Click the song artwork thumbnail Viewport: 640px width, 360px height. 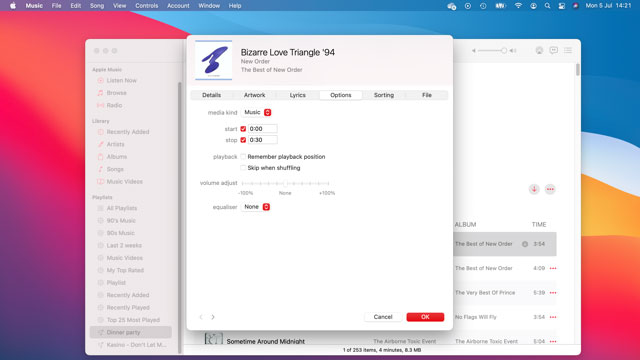click(x=213, y=60)
